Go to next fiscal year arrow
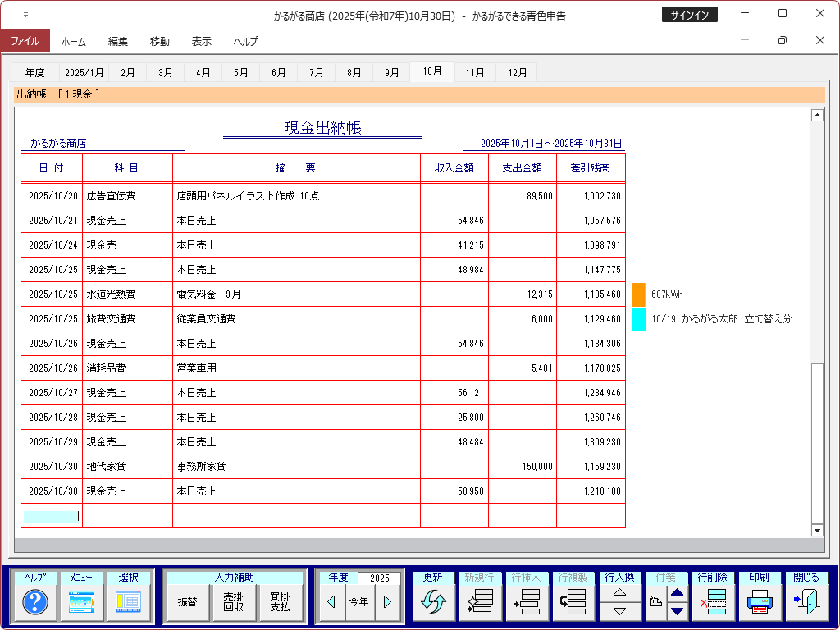Viewport: 840px width, 630px height. (387, 602)
